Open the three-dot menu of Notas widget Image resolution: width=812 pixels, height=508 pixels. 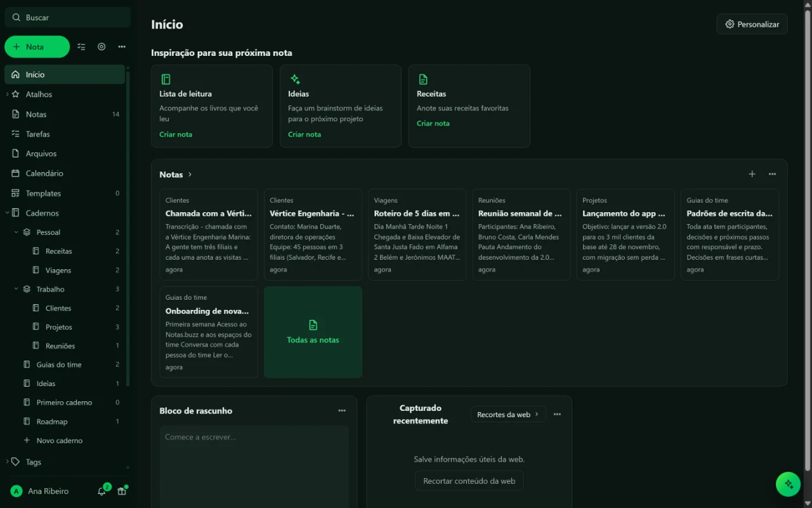(x=772, y=174)
